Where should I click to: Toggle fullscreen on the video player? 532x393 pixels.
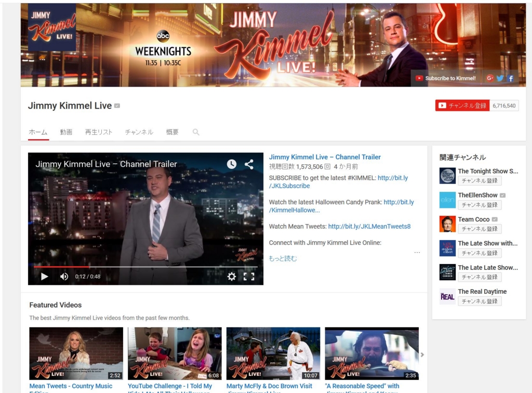[249, 277]
